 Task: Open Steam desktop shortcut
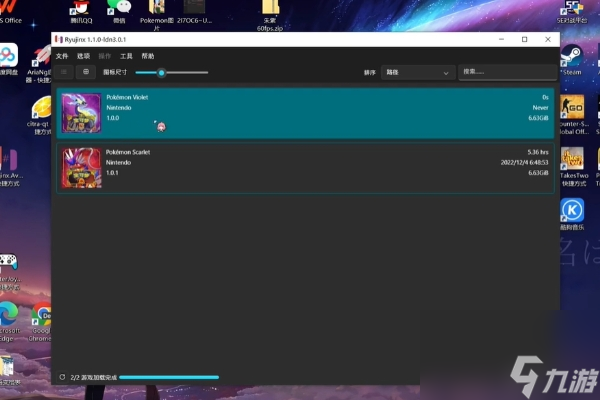pyautogui.click(x=572, y=60)
